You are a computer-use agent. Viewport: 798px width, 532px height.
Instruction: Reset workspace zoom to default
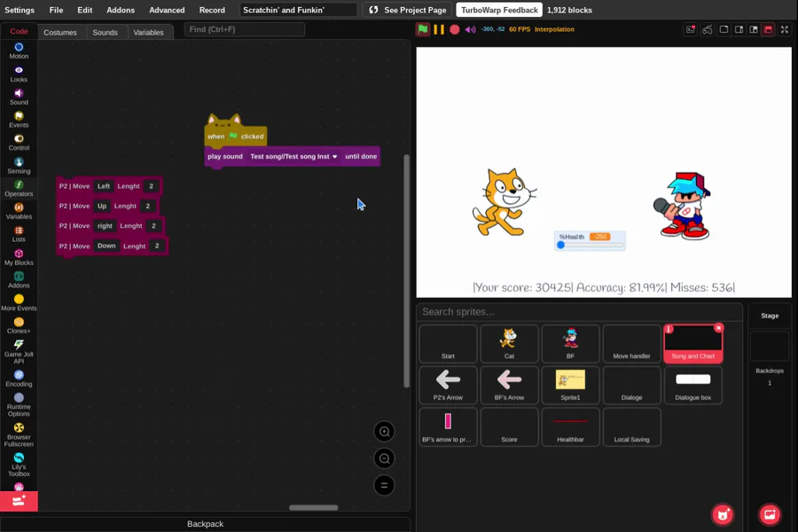click(384, 485)
